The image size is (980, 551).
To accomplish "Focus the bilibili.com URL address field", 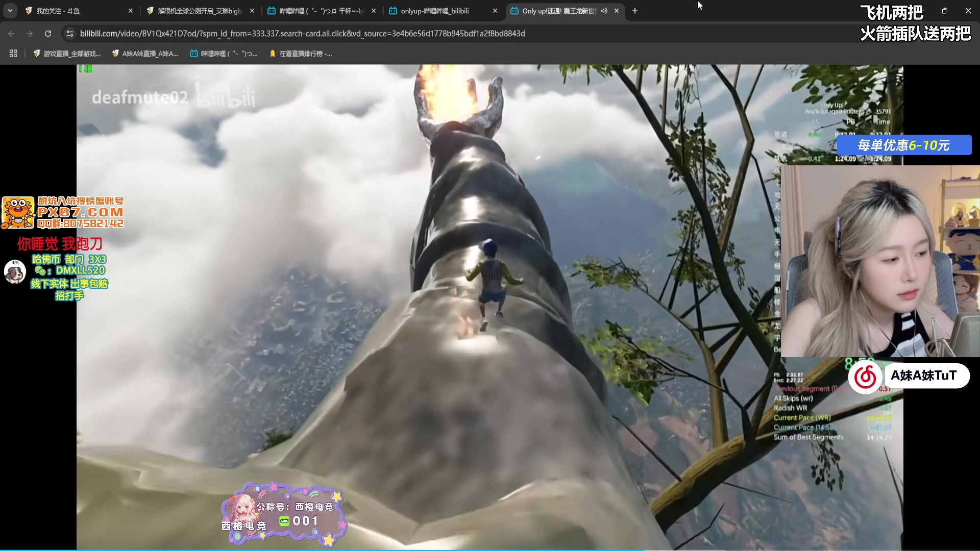I will click(302, 34).
